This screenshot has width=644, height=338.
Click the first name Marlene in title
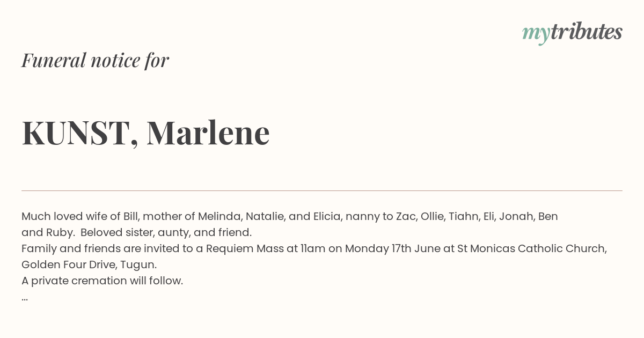tap(208, 133)
